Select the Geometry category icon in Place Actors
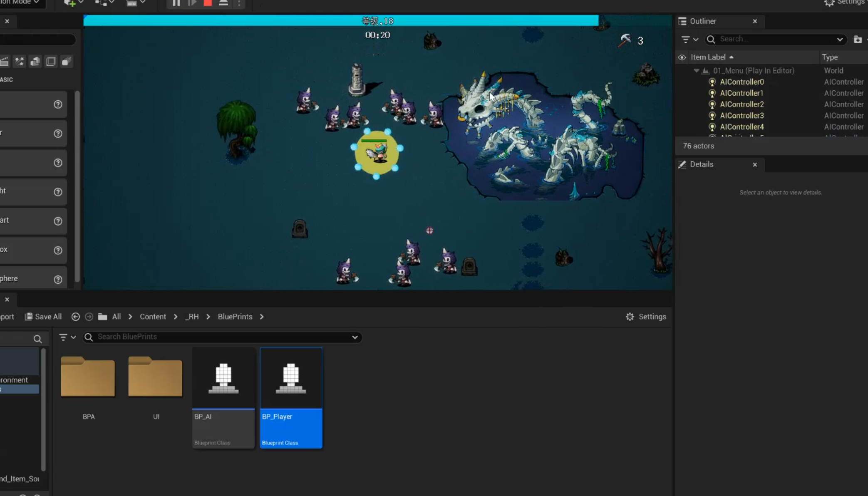This screenshot has width=868, height=496. (x=35, y=62)
